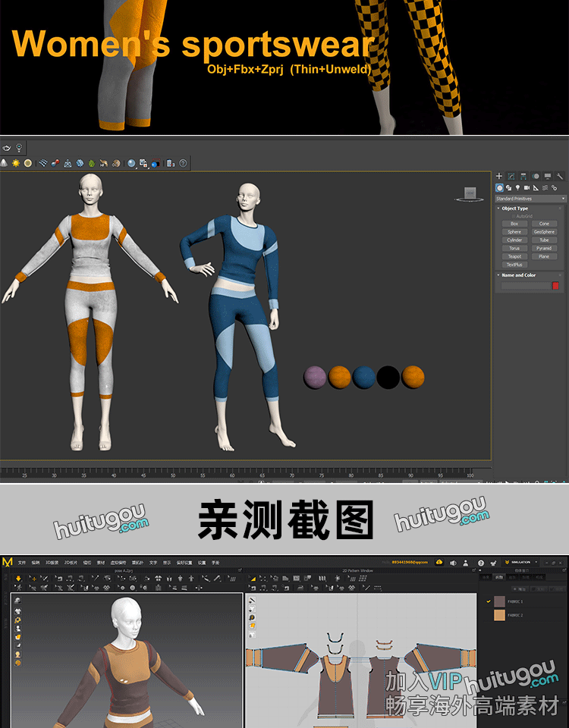
Task: Enable the AutoGrid checkbox
Action: tap(514, 216)
